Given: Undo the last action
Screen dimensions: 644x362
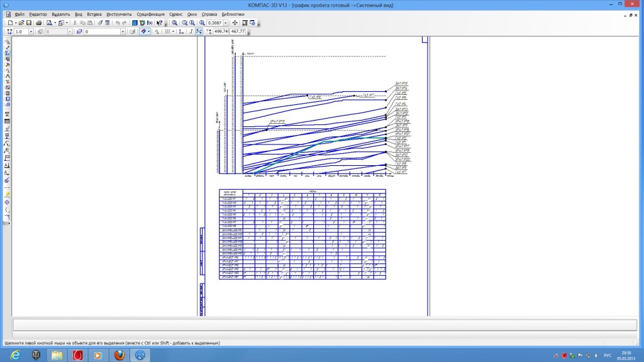Looking at the screenshot, I should (x=118, y=23).
